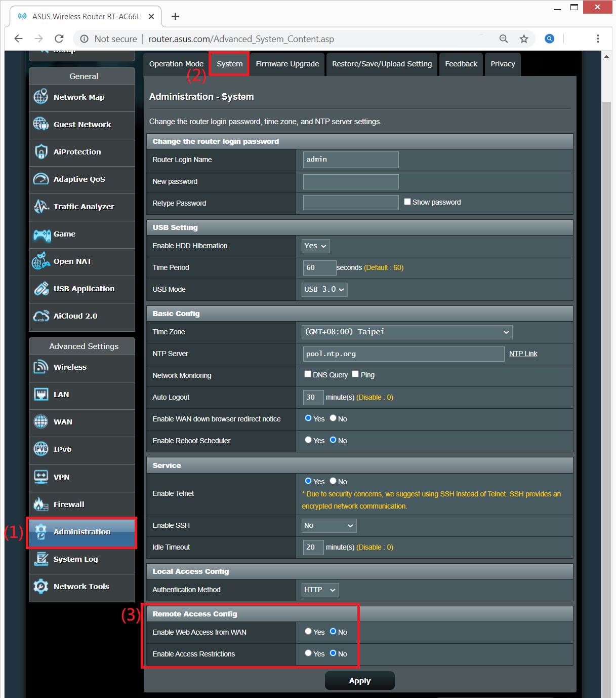
Task: Open the Firewall flame icon
Action: click(x=40, y=504)
